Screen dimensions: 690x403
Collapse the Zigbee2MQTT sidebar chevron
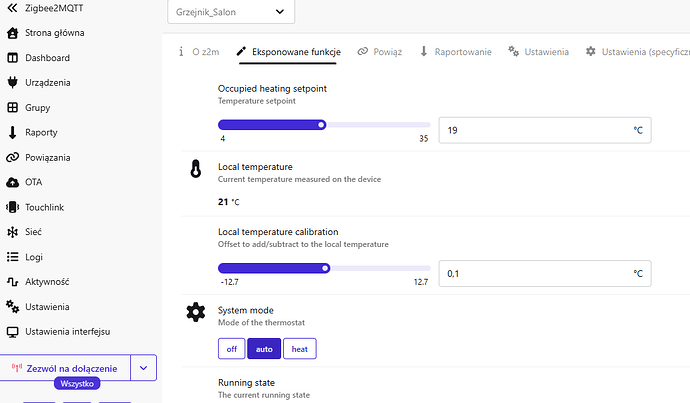coord(12,8)
